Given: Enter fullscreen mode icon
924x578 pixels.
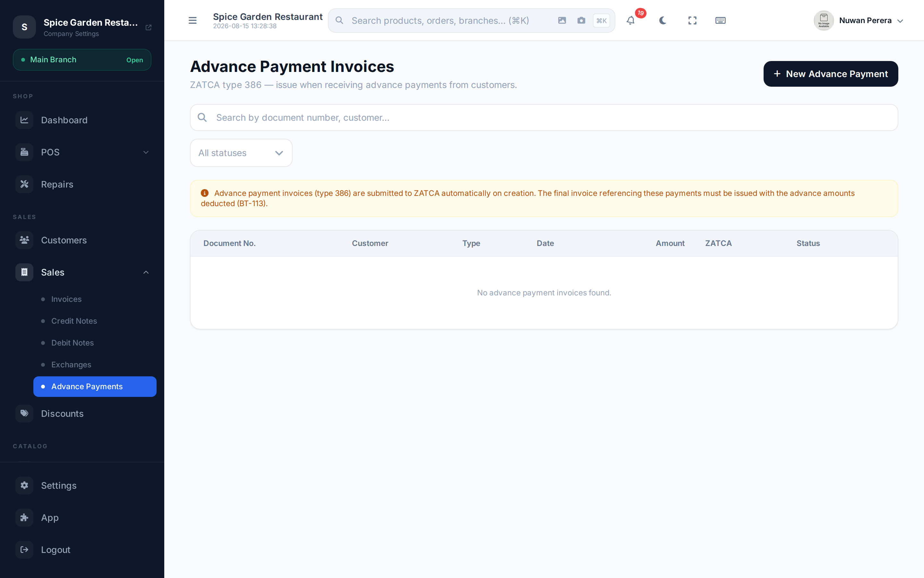Looking at the screenshot, I should pos(692,20).
